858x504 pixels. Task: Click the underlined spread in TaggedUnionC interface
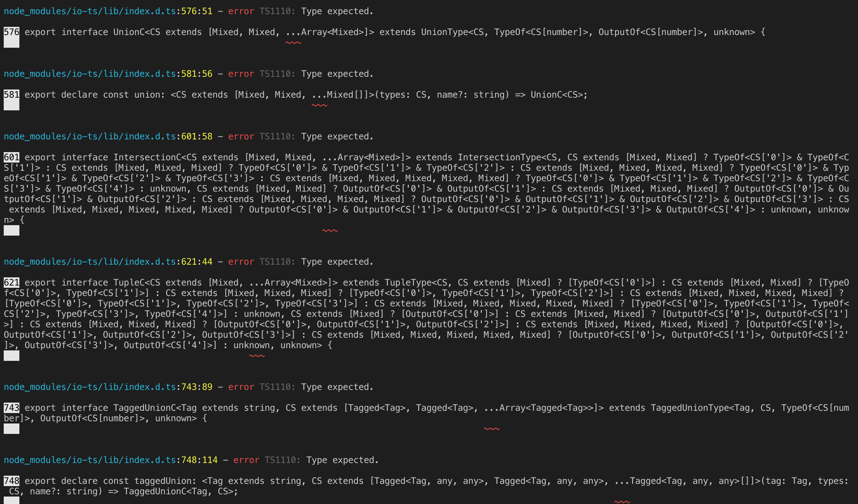click(491, 429)
